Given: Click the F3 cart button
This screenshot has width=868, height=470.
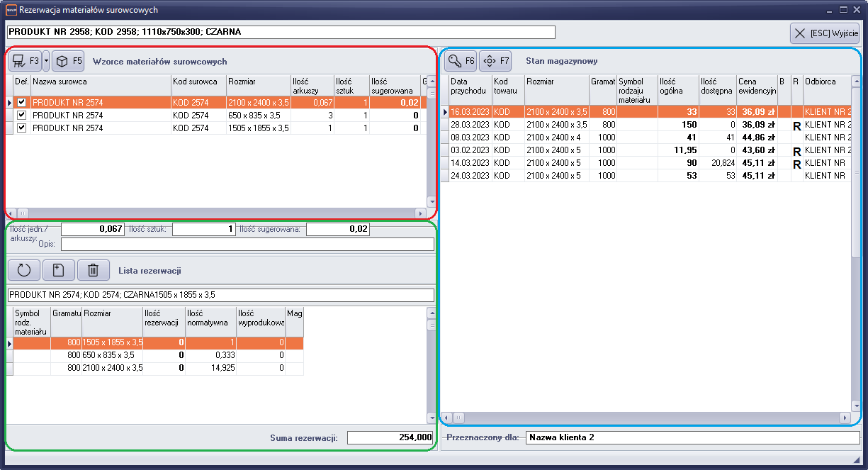Looking at the screenshot, I should (x=24, y=62).
